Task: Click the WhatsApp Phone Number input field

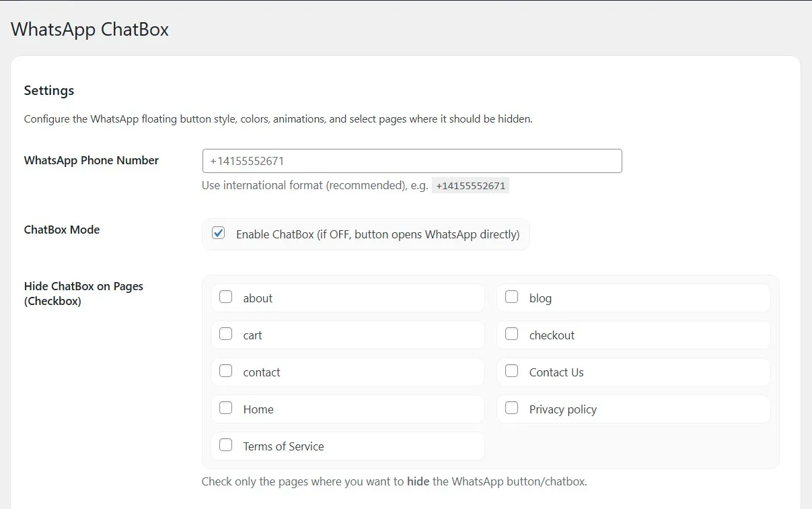Action: (x=412, y=161)
